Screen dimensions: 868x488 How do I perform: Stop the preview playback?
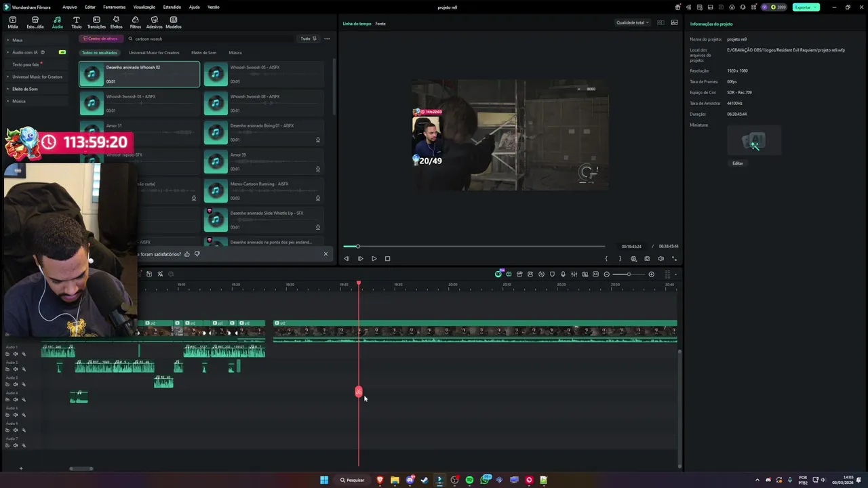tap(387, 258)
